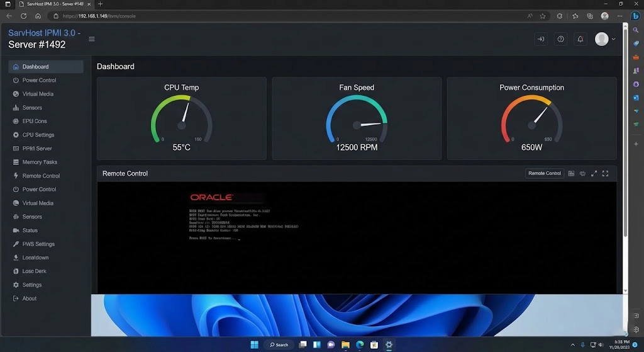Image resolution: width=644 pixels, height=352 pixels.
Task: Open CPU Settings in the sidebar
Action: click(46, 135)
